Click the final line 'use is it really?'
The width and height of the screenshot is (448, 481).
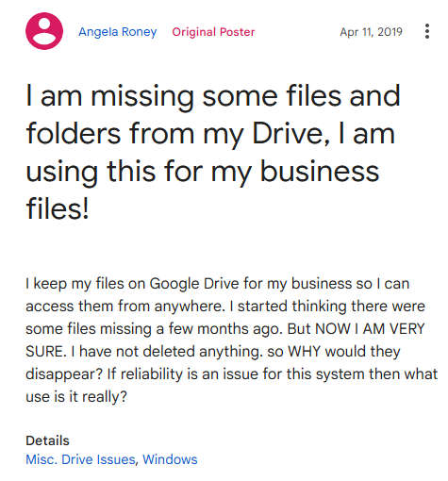pos(76,397)
